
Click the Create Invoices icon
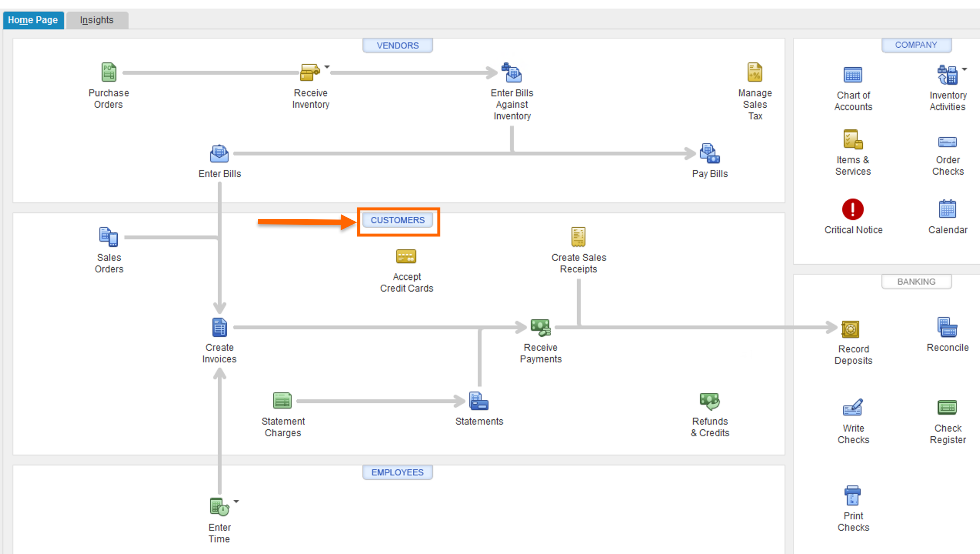[x=219, y=328]
